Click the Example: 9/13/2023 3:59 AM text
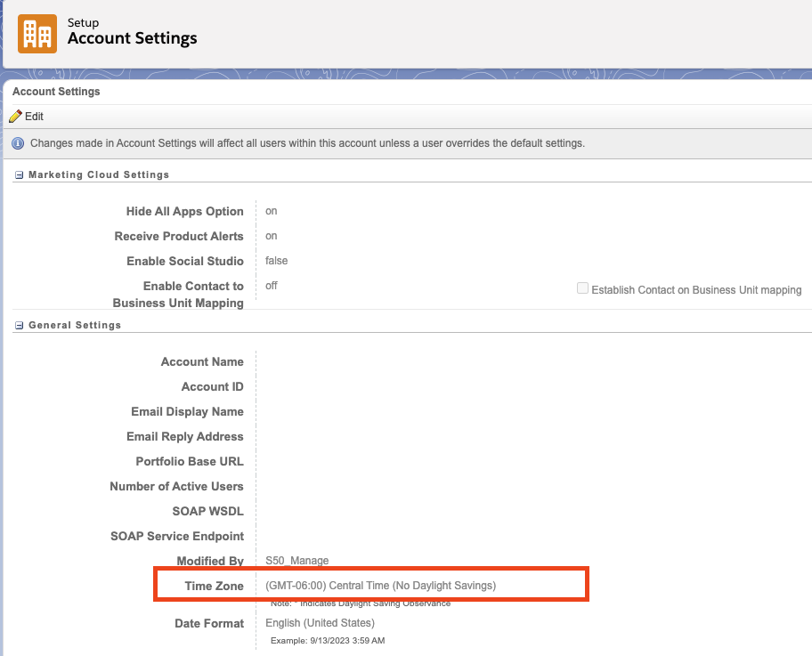Viewport: 812px width, 656px height. point(328,641)
